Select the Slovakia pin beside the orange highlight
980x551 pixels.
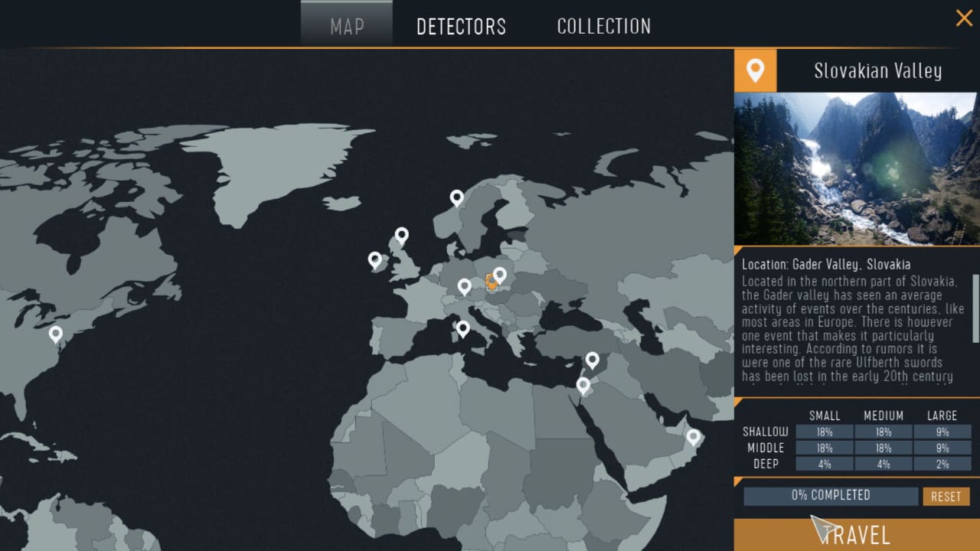click(499, 275)
